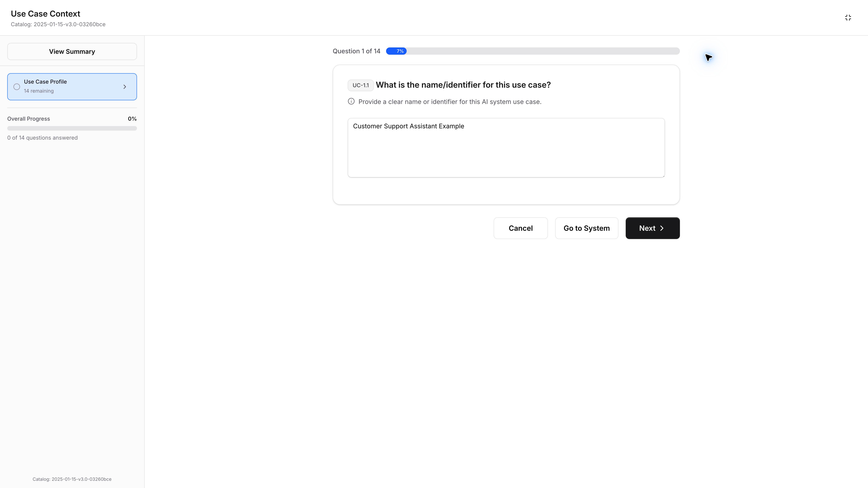Open the View Summary button
Viewport: 868px width, 488px height.
(x=72, y=52)
